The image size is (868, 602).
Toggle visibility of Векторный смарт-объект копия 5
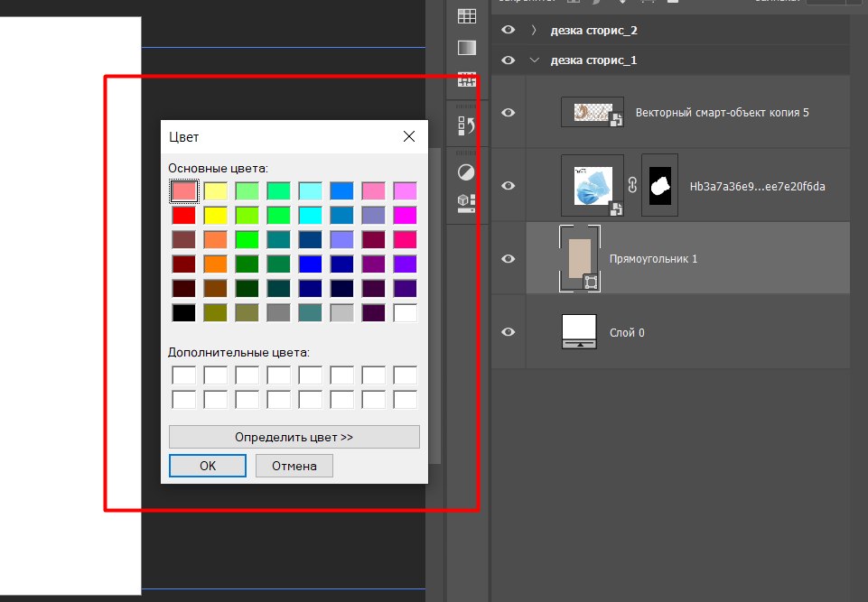click(509, 112)
